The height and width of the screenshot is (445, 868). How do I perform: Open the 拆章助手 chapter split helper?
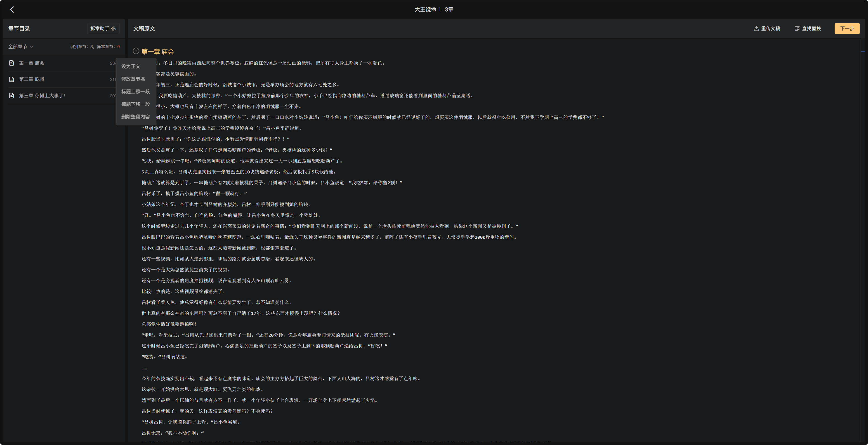pos(103,29)
